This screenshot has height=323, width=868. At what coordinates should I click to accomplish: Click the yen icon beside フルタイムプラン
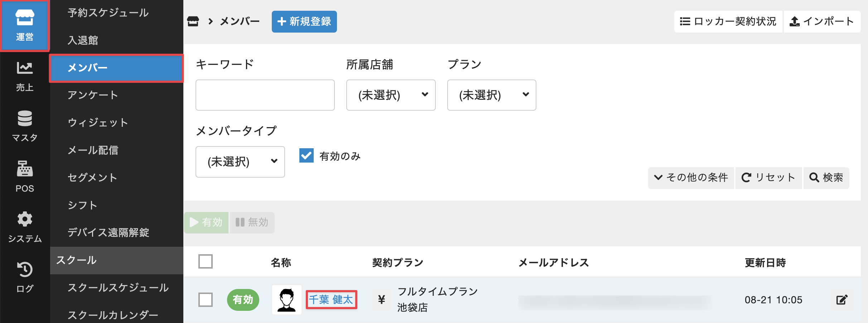[x=382, y=300]
